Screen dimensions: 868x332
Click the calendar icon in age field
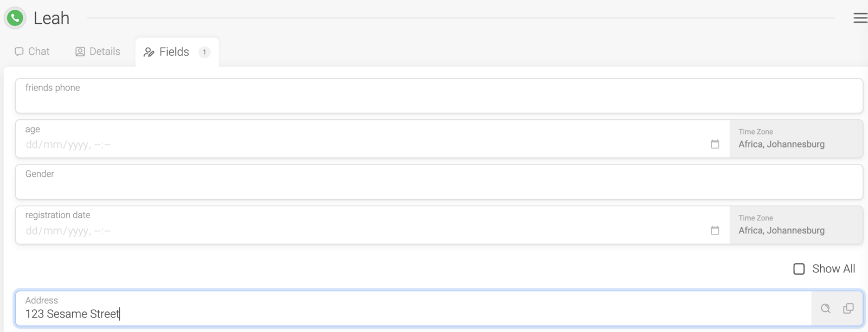(715, 144)
